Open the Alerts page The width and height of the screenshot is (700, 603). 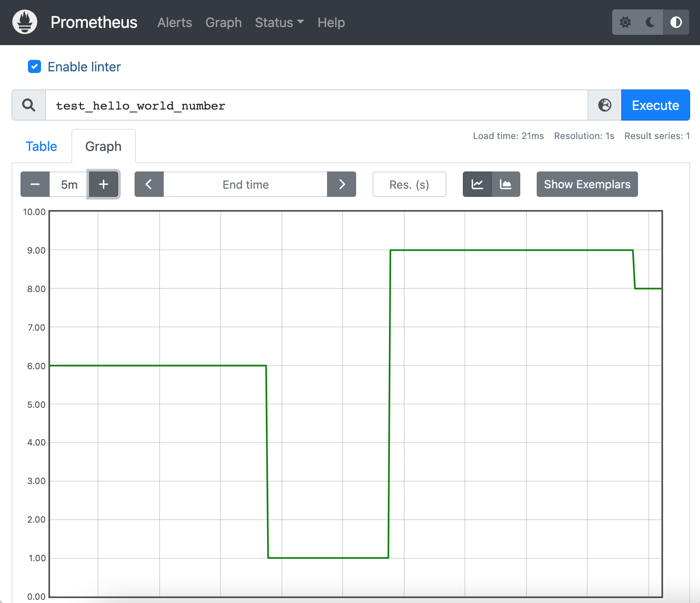click(x=174, y=23)
